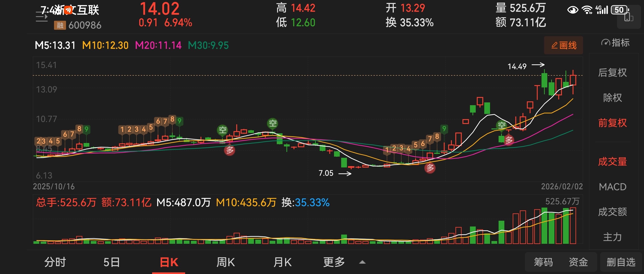
Task: Click the triangle arrow beside 更多
Action: [362, 262]
